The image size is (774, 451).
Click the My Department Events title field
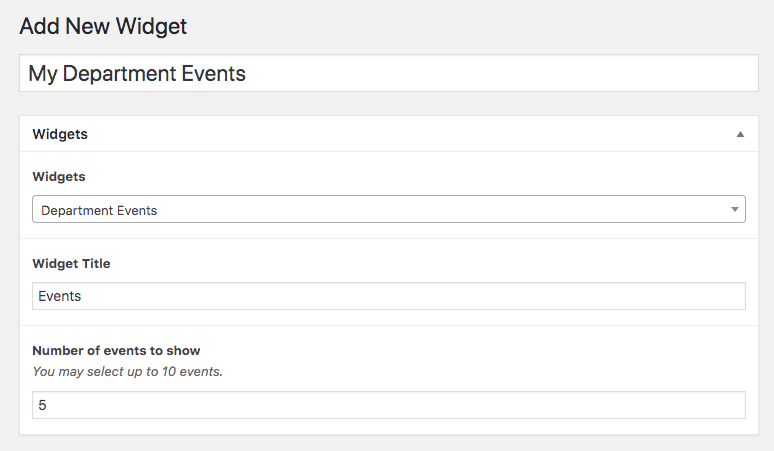point(388,73)
